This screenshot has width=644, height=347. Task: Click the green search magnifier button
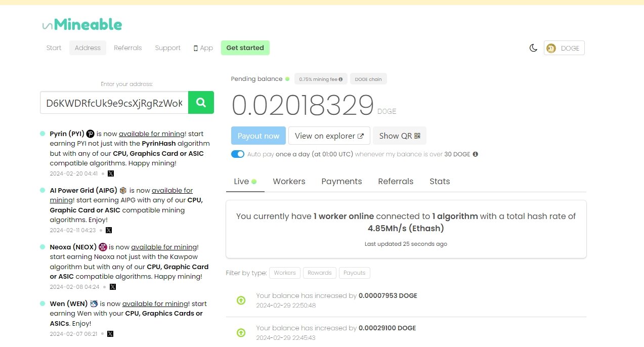201,103
